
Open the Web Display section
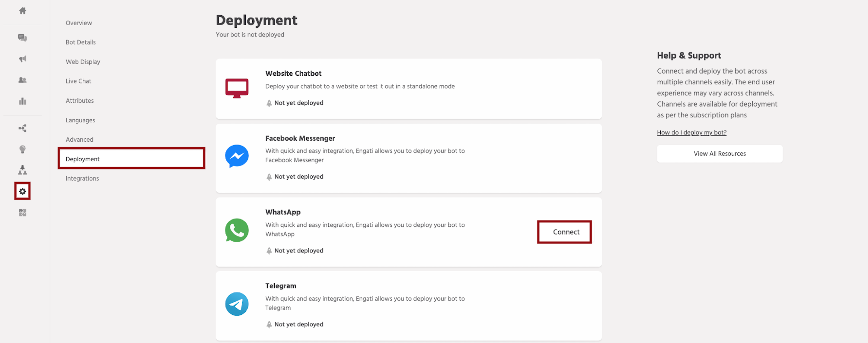(83, 61)
